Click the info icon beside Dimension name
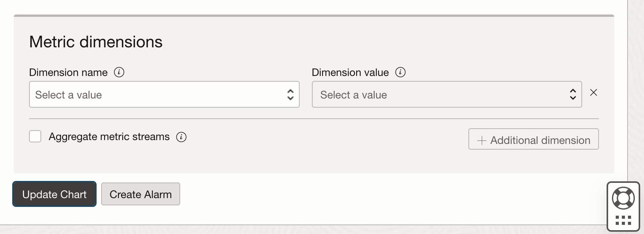644x234 pixels. click(119, 72)
